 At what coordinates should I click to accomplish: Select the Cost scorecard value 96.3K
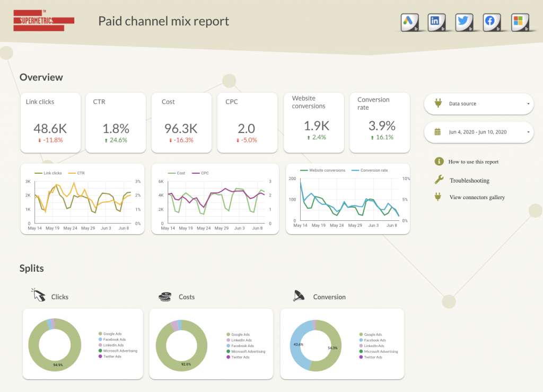[x=181, y=128]
